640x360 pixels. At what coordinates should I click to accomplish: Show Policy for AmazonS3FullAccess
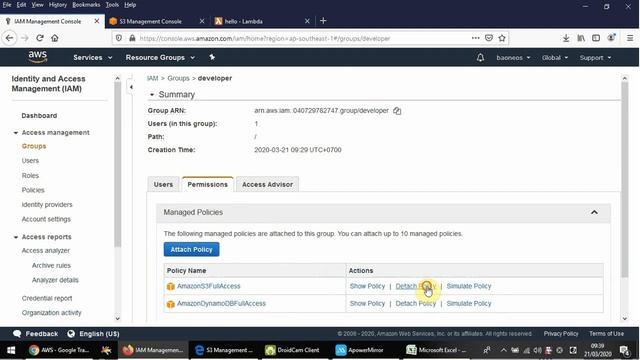point(367,286)
